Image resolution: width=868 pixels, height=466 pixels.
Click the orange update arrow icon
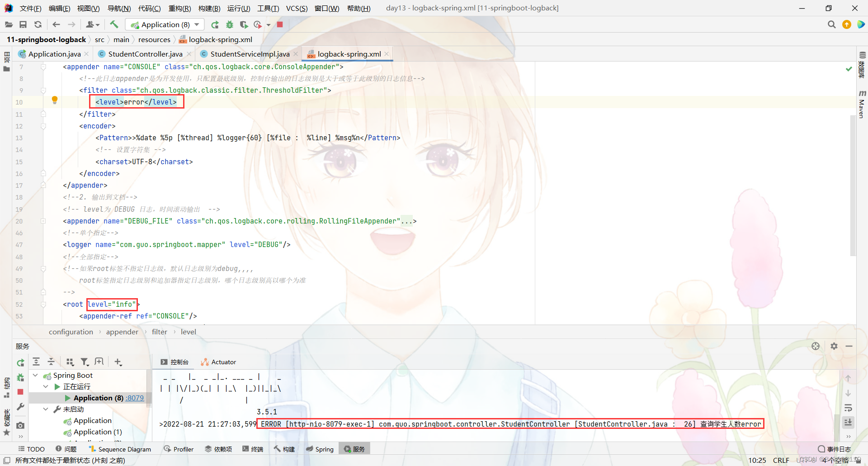[847, 24]
